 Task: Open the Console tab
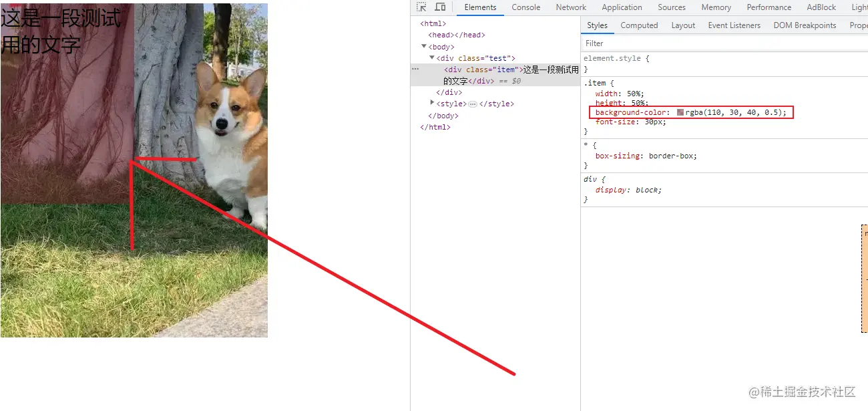pos(526,7)
